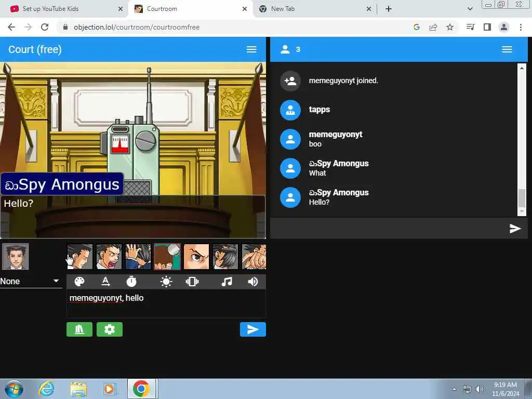Select the Phoenix pointing finger pose thumbnail

pyautogui.click(x=254, y=257)
